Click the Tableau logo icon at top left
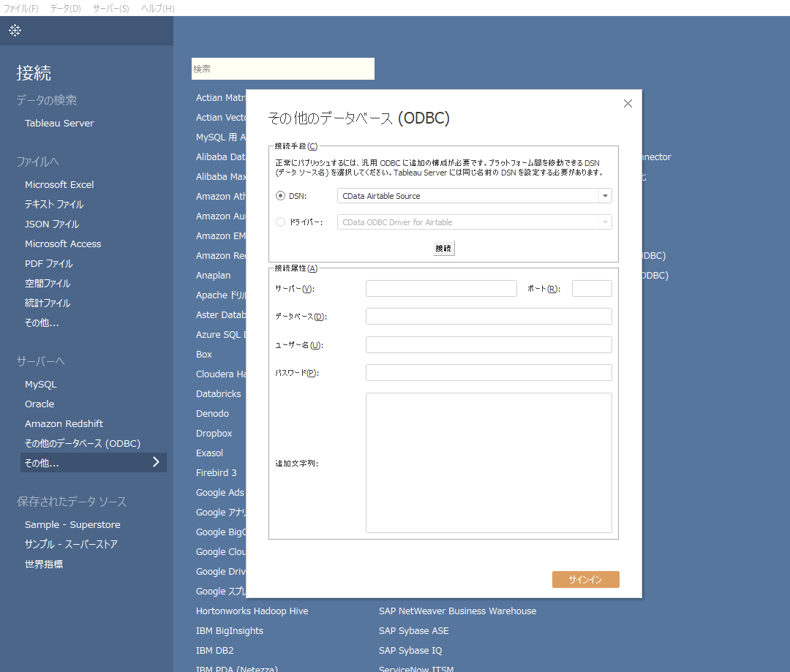790x672 pixels. [15, 31]
